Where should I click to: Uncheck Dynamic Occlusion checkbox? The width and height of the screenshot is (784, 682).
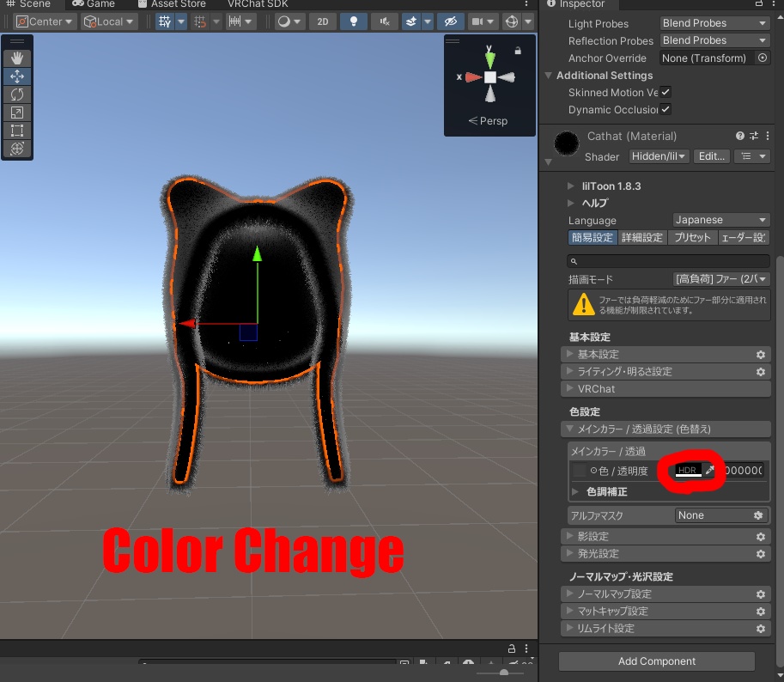pos(665,109)
